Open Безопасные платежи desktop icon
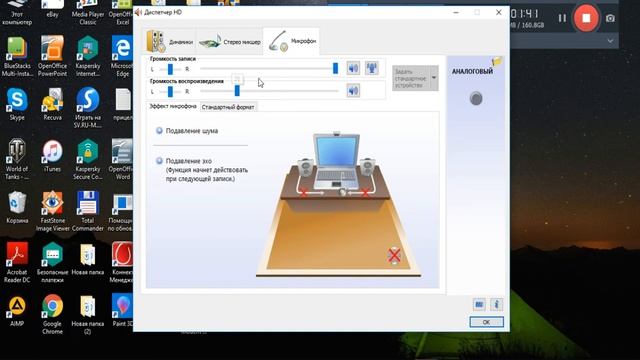This screenshot has width=640, height=360. 52,261
